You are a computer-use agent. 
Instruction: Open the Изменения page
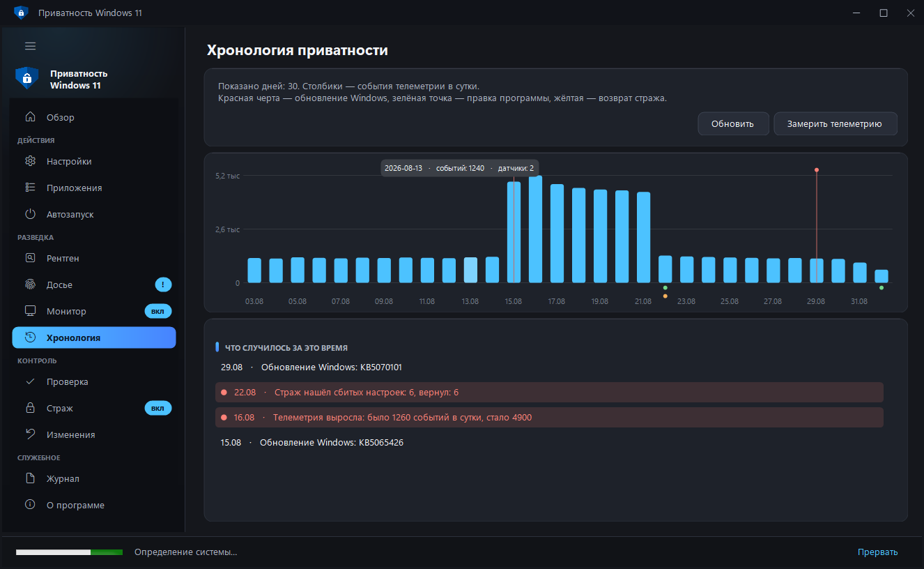(94, 434)
